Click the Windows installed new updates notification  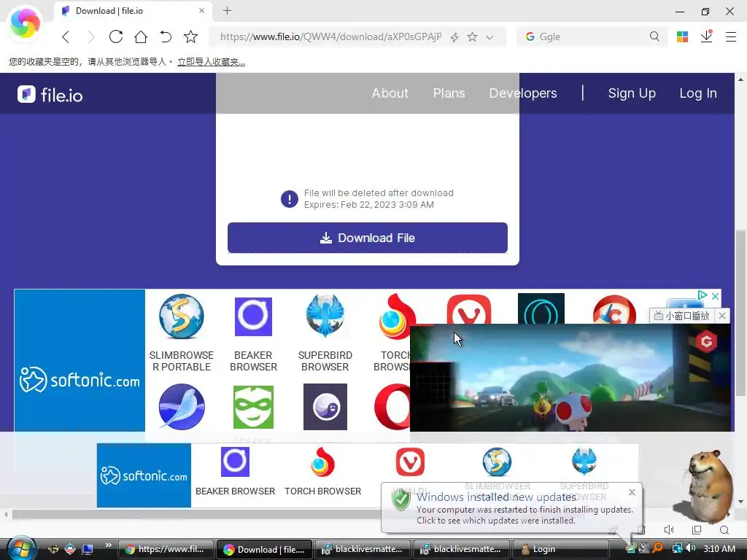511,507
